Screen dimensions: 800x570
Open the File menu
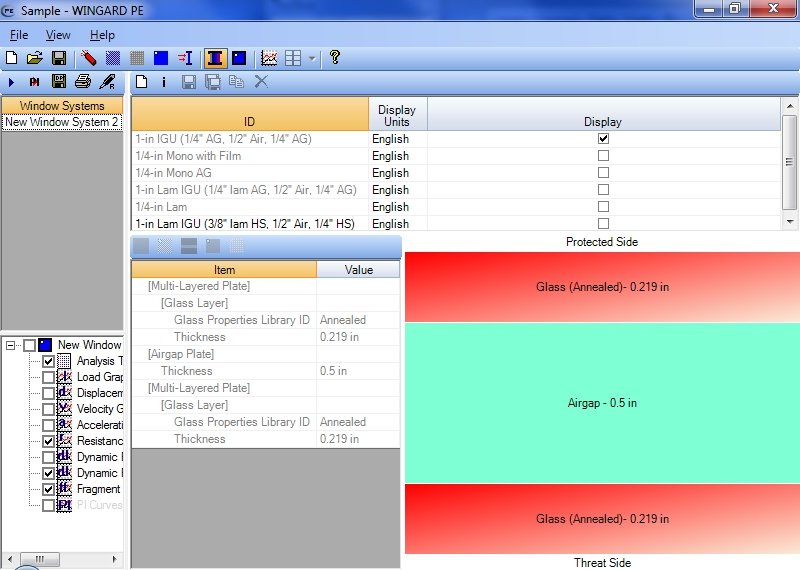[19, 35]
